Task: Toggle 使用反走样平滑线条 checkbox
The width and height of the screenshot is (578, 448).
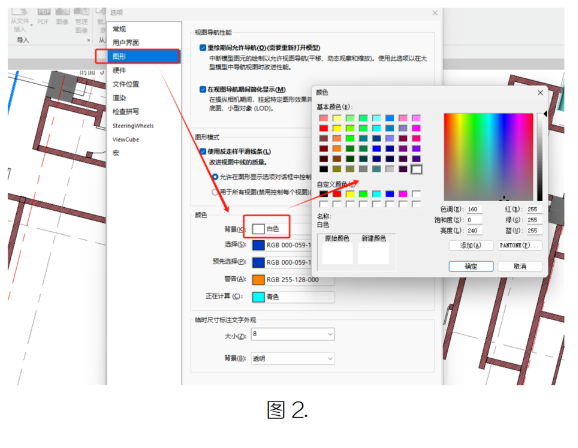Action: pyautogui.click(x=203, y=151)
